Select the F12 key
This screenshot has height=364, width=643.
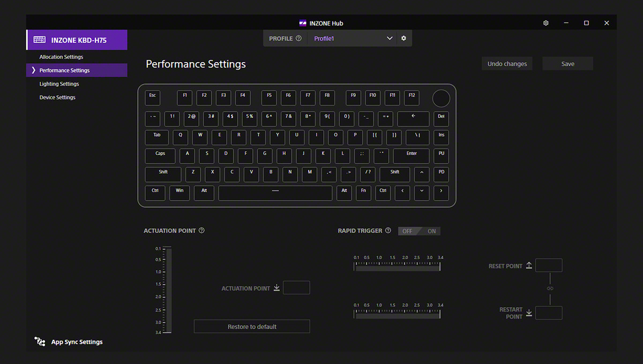point(412,97)
